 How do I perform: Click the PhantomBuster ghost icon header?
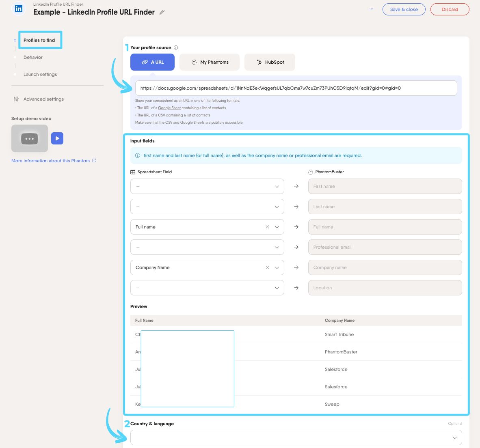(x=310, y=172)
